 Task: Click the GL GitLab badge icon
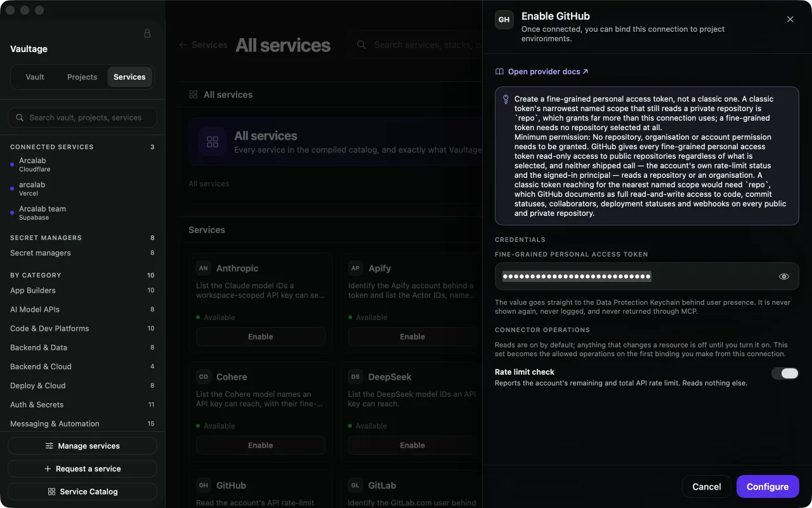[x=355, y=485]
